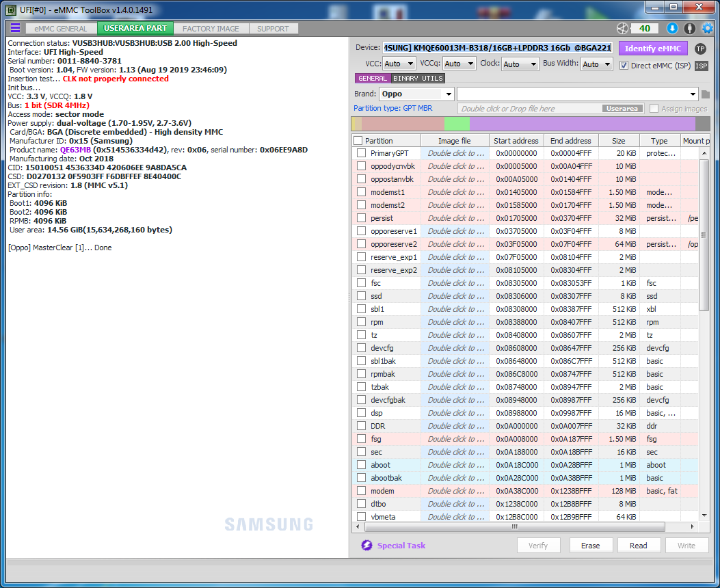Check the modem partition checkbox
The width and height of the screenshot is (720, 588).
pos(362,491)
